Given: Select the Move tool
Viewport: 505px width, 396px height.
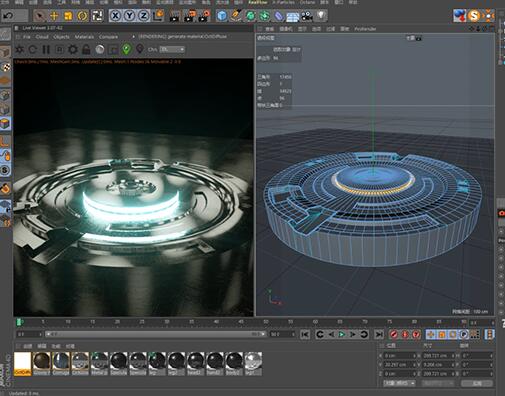Looking at the screenshot, I should [x=54, y=16].
